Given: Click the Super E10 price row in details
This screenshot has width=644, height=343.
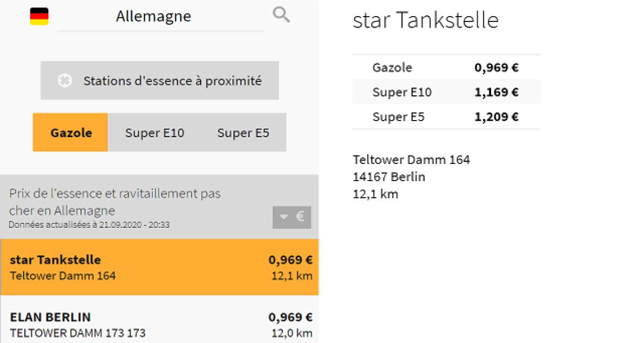Looking at the screenshot, I should click(446, 92).
